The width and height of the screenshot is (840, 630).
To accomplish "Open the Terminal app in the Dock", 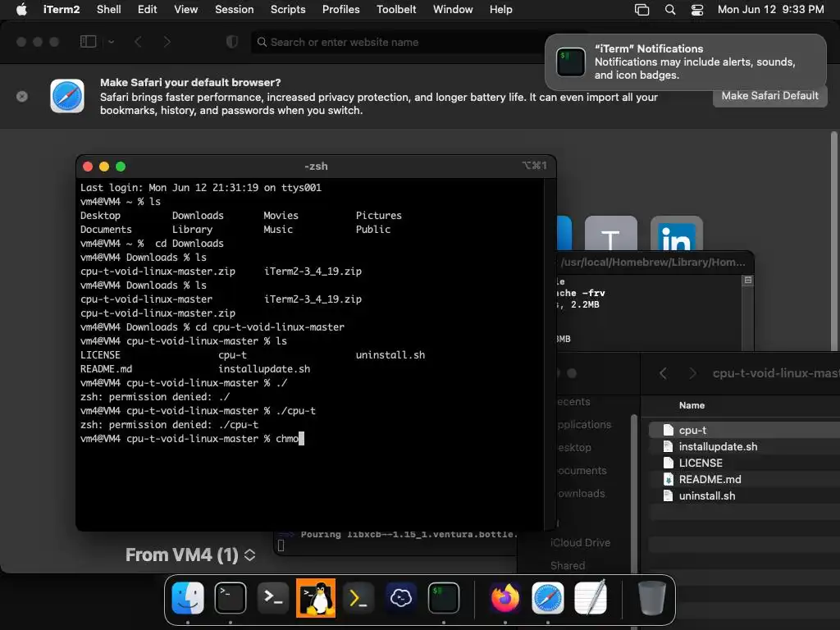I will 231,598.
